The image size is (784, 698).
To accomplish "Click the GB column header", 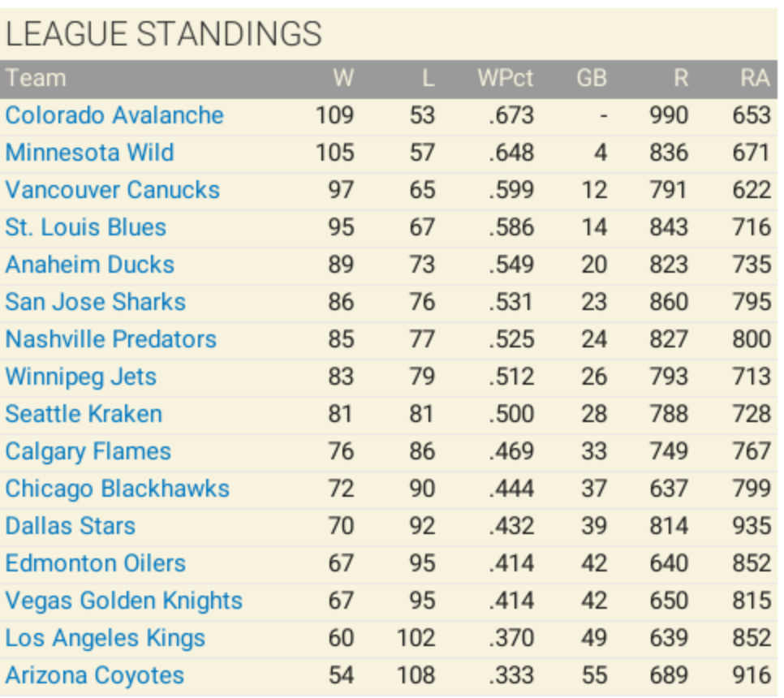I will pyautogui.click(x=591, y=78).
